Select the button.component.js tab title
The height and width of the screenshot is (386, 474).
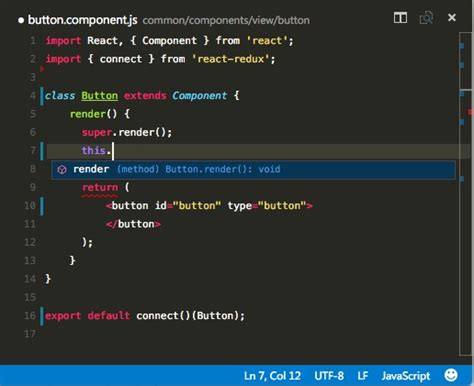[82, 20]
